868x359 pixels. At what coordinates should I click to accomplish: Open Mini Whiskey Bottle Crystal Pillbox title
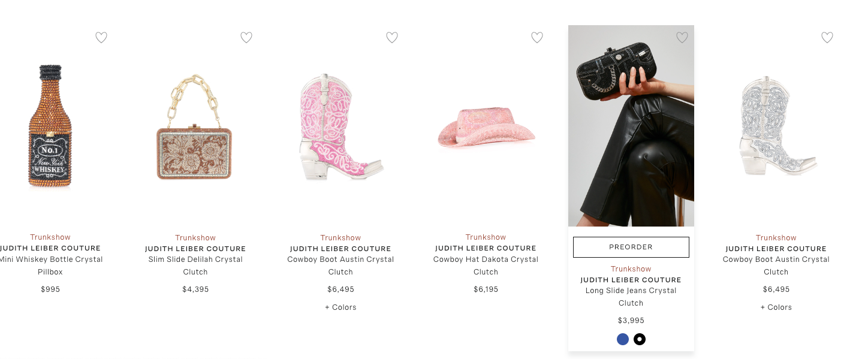[x=50, y=266]
